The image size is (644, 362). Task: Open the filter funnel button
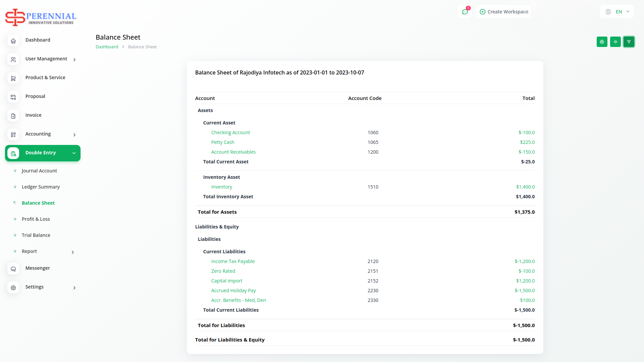click(x=629, y=42)
